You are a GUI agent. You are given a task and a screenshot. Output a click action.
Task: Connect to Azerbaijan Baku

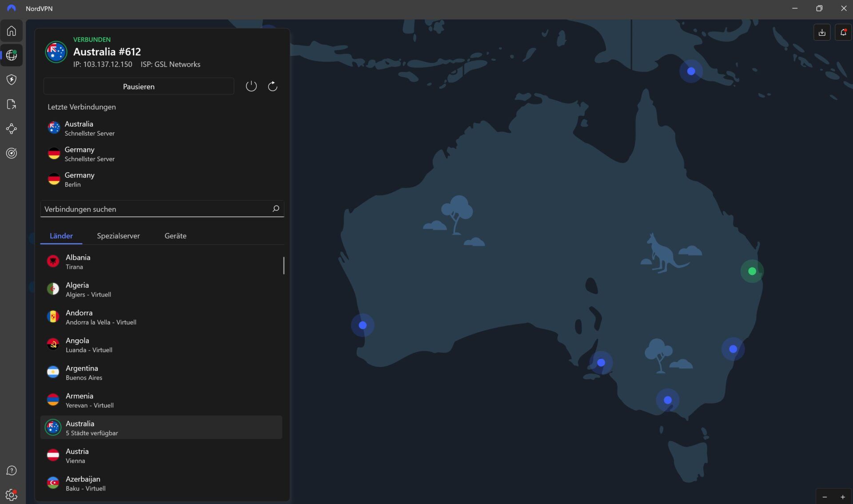[x=161, y=483]
